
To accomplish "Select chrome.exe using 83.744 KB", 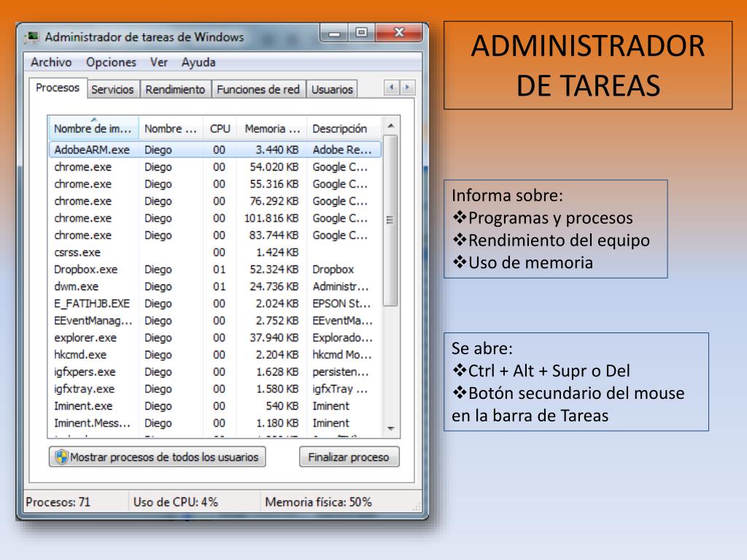I will tap(215, 236).
